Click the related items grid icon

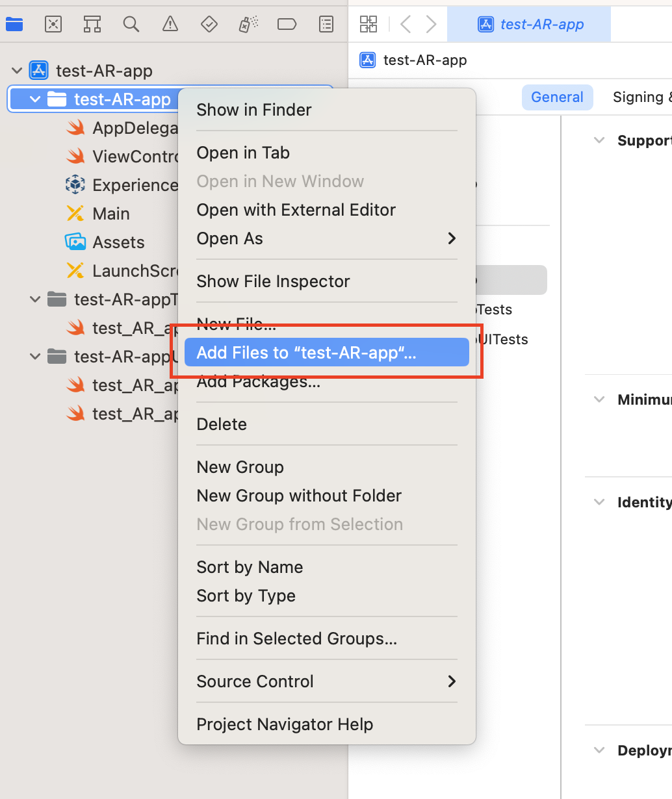tap(368, 25)
